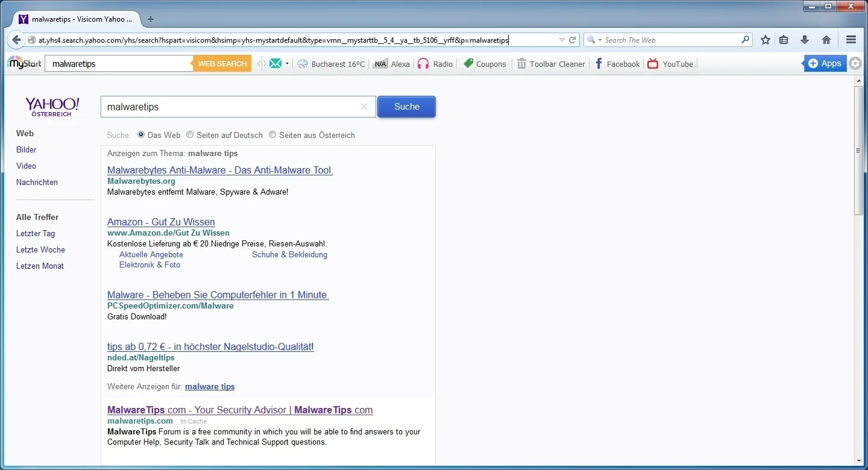Filter results by Letzter Tag

click(x=36, y=233)
